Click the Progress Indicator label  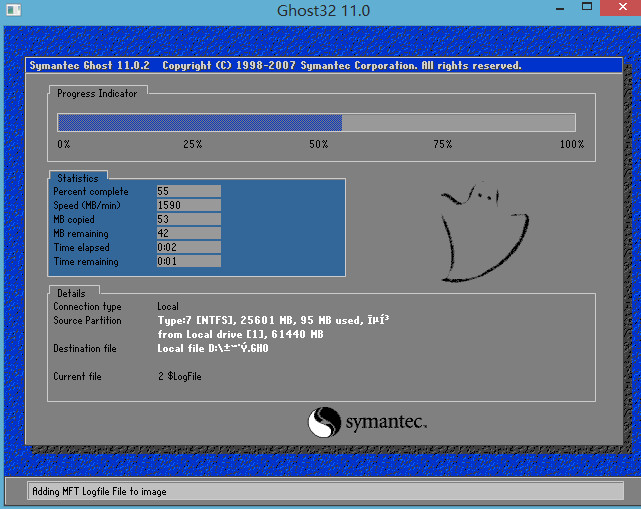[x=97, y=94]
